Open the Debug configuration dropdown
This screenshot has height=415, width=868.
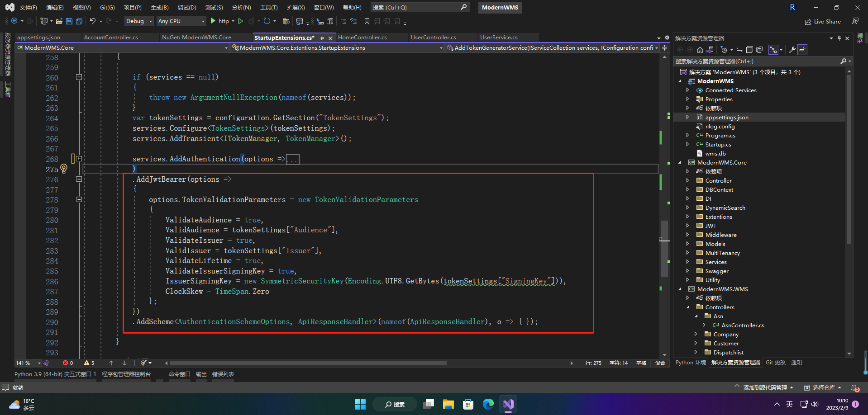click(x=139, y=21)
